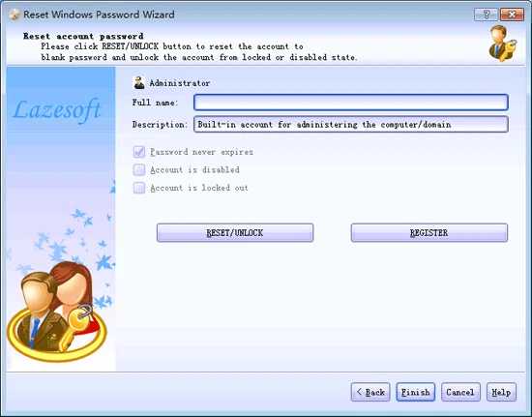Click the user with key icon in header

click(x=502, y=44)
